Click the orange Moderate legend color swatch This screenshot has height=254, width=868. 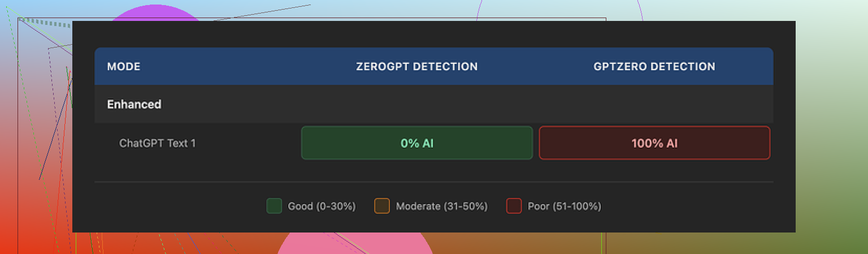pyautogui.click(x=382, y=206)
